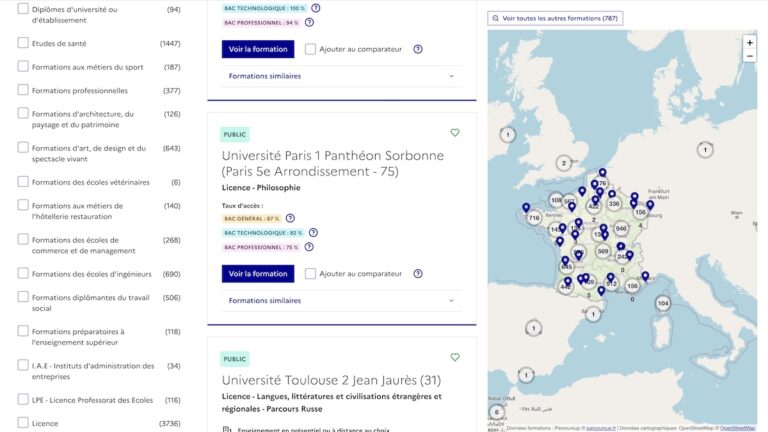The height and width of the screenshot is (432, 768).
Task: Click heart icon on Toulouse 2 Jean Jaurès card
Action: [x=455, y=357]
